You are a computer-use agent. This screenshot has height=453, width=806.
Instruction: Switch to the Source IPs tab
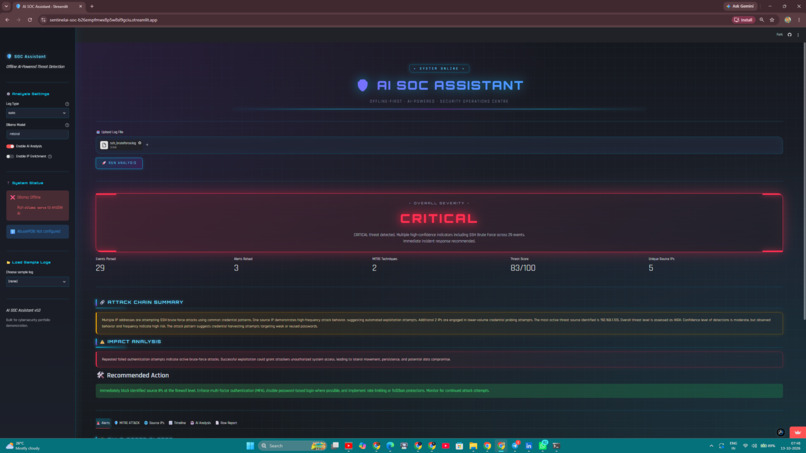coord(154,423)
